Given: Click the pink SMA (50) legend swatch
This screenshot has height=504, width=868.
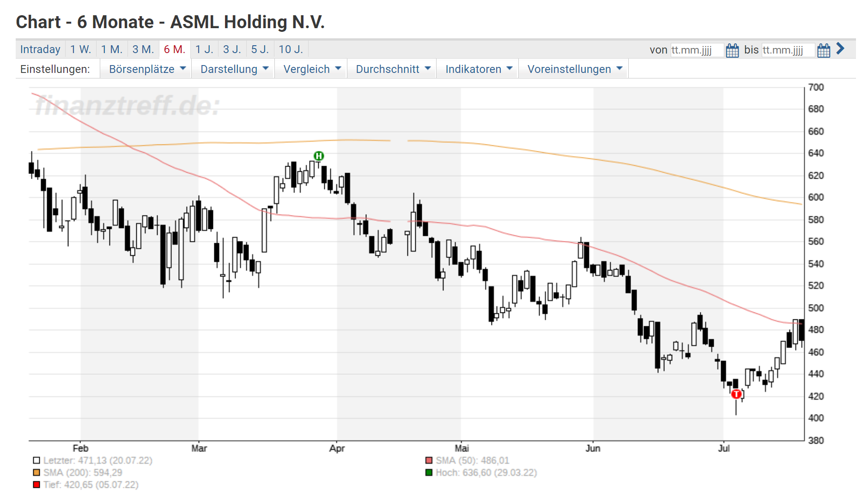Looking at the screenshot, I should tap(429, 460).
